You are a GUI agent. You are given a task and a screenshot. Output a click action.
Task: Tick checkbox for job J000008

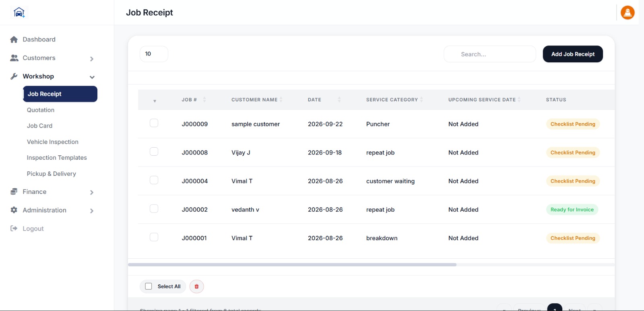(154, 152)
